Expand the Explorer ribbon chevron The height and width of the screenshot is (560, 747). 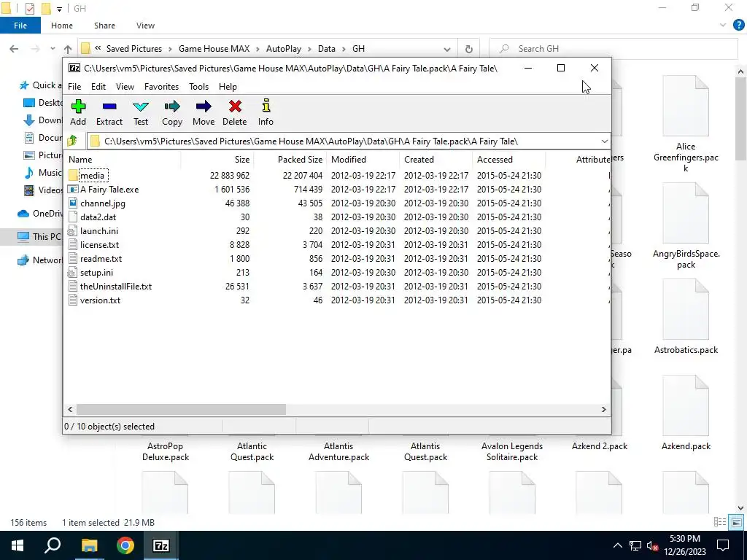723,26
